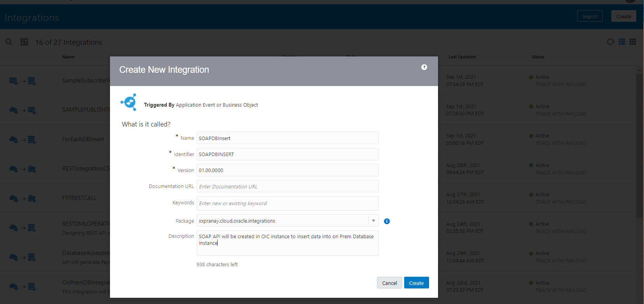Click the Package info icon
Viewport: 644px width, 304px height.
(387, 221)
